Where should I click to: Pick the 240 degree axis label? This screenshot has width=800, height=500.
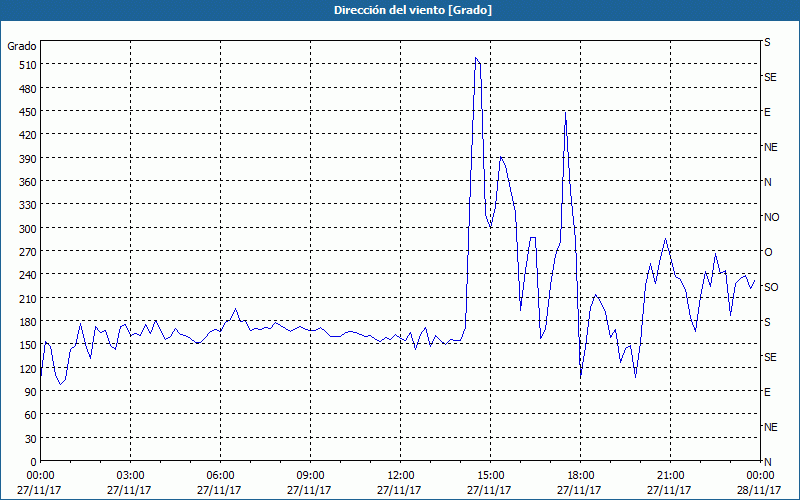28,275
